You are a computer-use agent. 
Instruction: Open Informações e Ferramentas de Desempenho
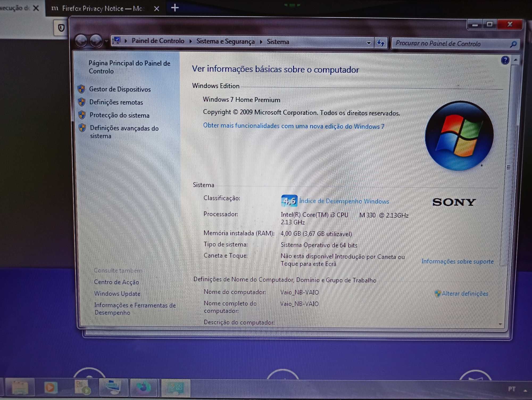click(135, 309)
